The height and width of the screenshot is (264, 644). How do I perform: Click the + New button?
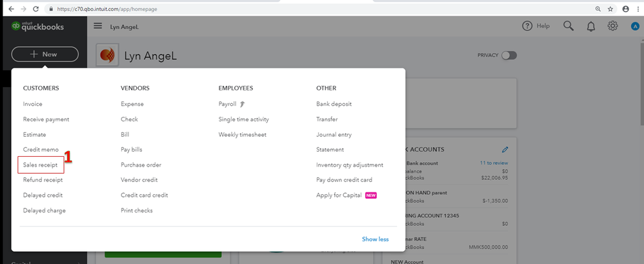(x=45, y=54)
